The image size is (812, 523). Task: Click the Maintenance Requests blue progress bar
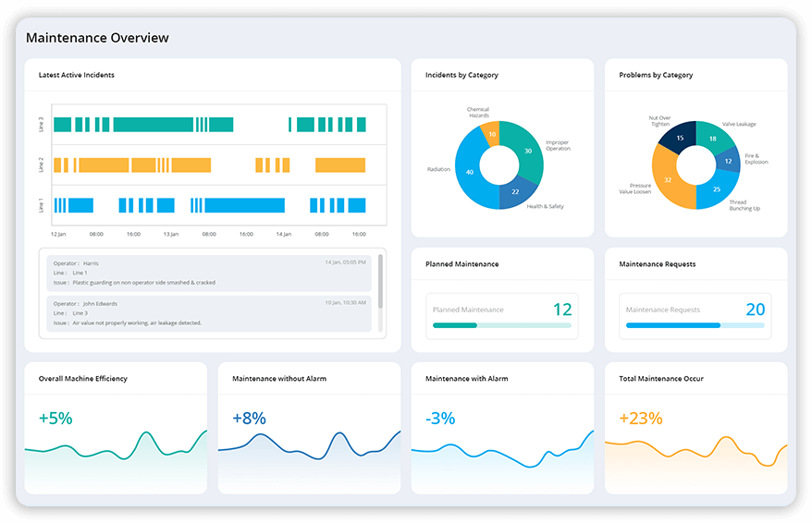pyautogui.click(x=672, y=325)
